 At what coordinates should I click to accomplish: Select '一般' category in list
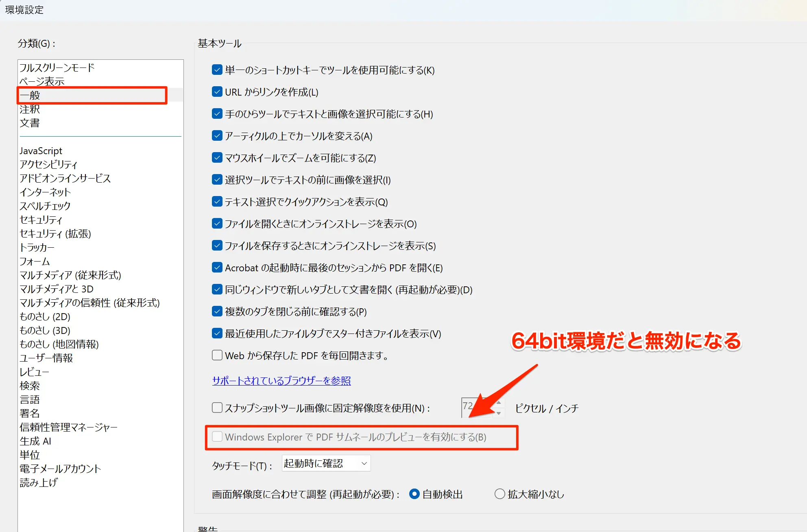point(31,95)
